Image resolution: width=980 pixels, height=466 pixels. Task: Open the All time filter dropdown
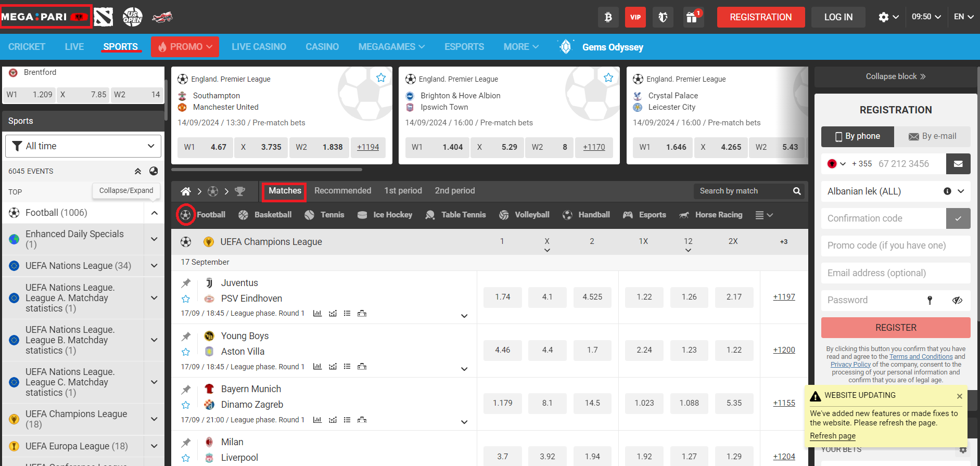pos(83,146)
